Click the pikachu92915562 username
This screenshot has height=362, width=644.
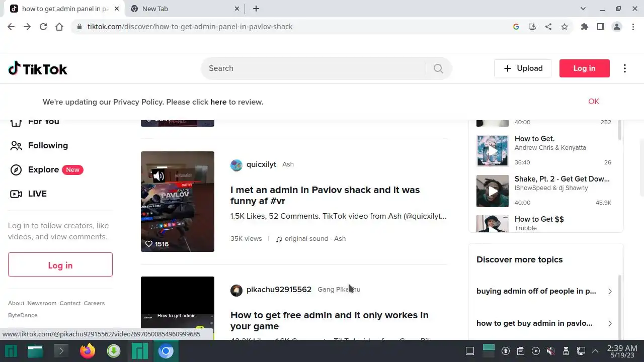(279, 290)
